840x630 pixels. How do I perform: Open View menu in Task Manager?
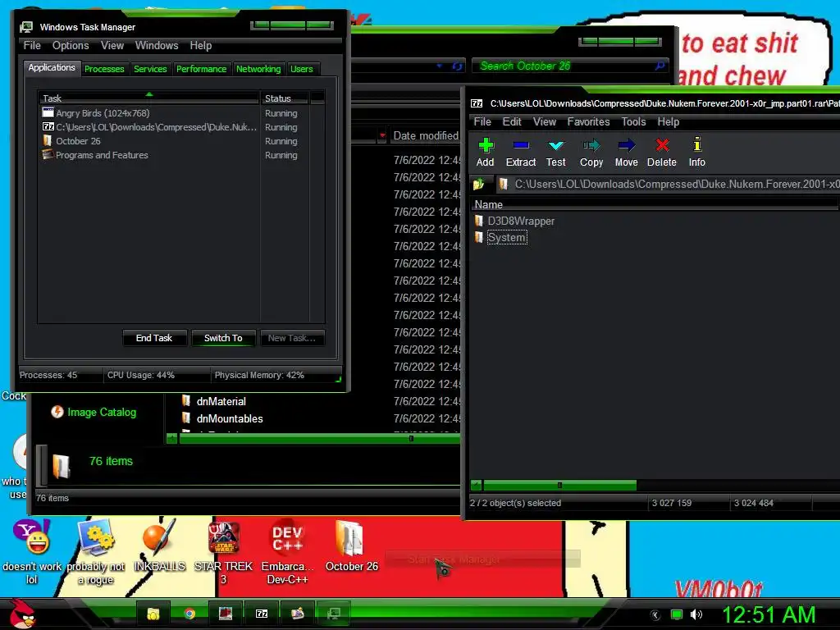click(x=112, y=46)
